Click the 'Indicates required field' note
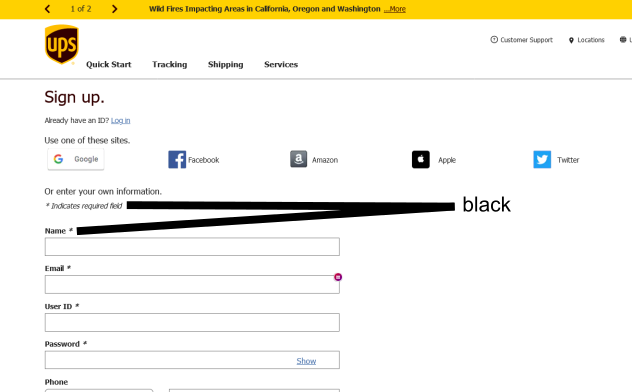632x392 pixels. pyautogui.click(x=84, y=206)
